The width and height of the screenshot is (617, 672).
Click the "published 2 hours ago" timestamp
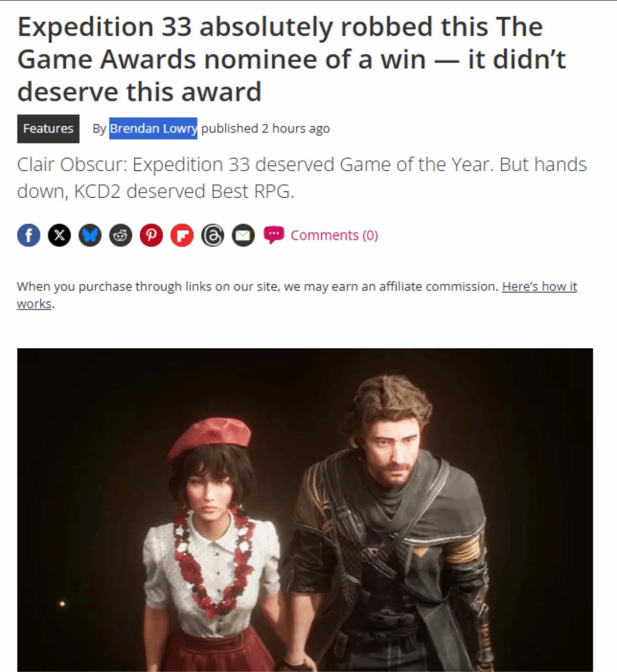pyautogui.click(x=266, y=128)
